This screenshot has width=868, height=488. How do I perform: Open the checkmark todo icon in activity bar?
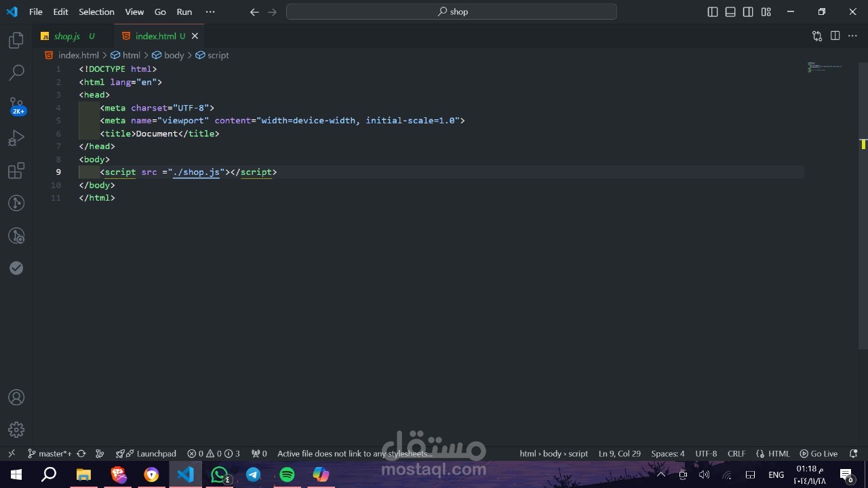[16, 268]
